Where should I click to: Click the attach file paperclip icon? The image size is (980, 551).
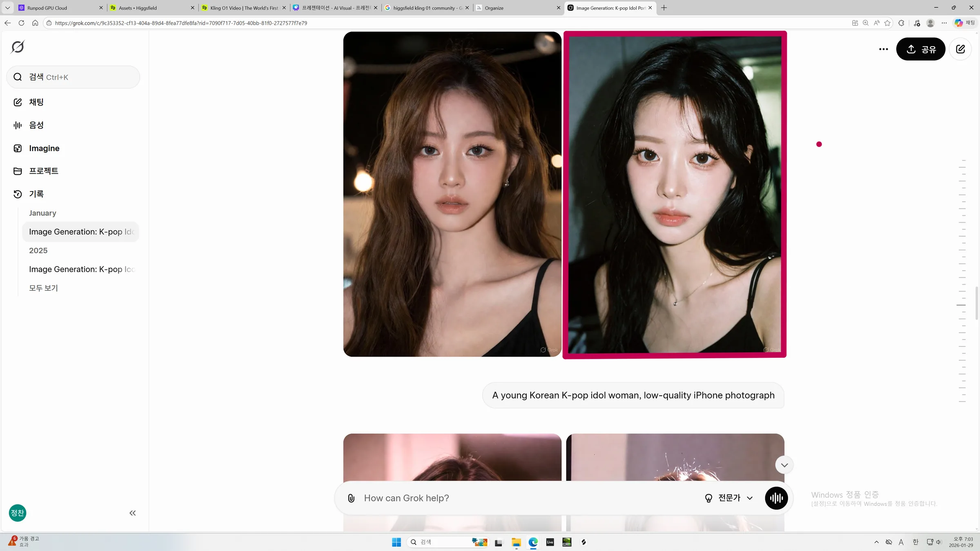[x=351, y=498]
